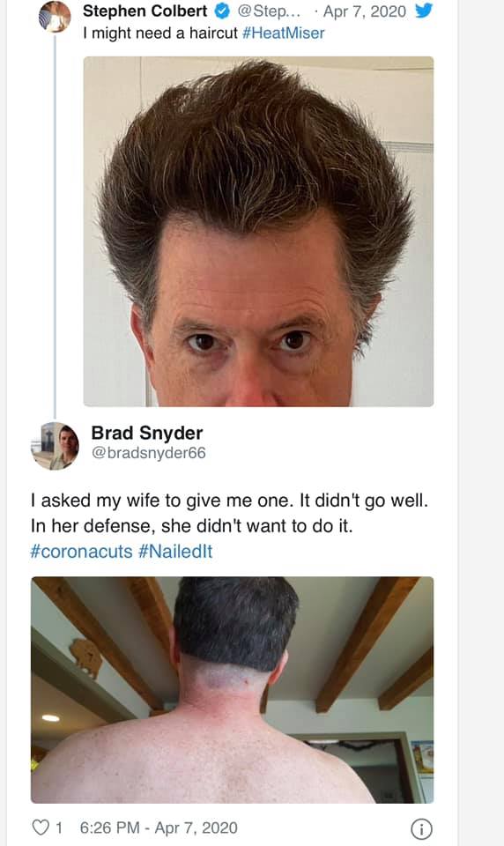Click the Stephen Colbert display name
The width and height of the screenshot is (504, 846).
(x=145, y=11)
